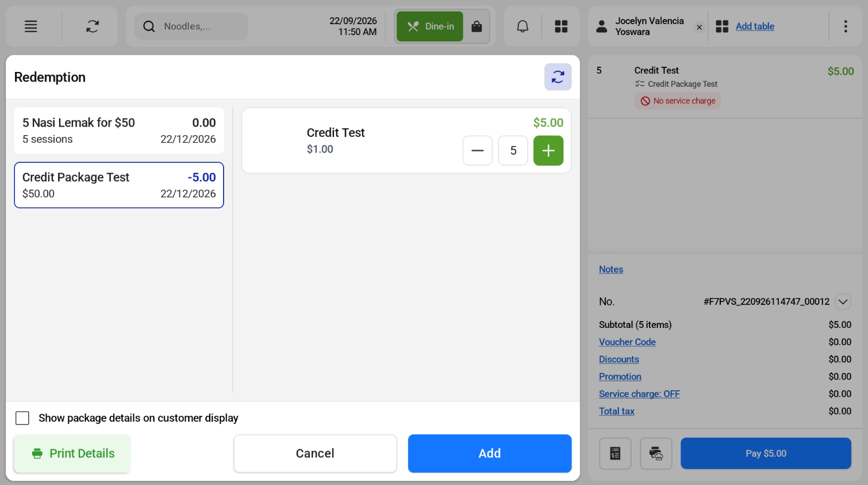Click the No service charge tag
Image resolution: width=868 pixels, height=485 pixels.
click(x=678, y=101)
